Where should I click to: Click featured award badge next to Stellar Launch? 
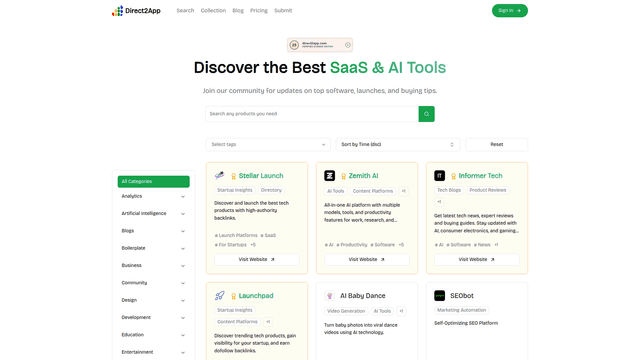(233, 176)
